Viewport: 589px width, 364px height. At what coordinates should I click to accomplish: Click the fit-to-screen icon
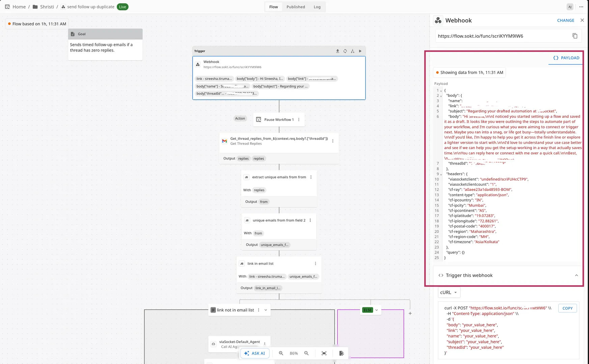click(324, 353)
